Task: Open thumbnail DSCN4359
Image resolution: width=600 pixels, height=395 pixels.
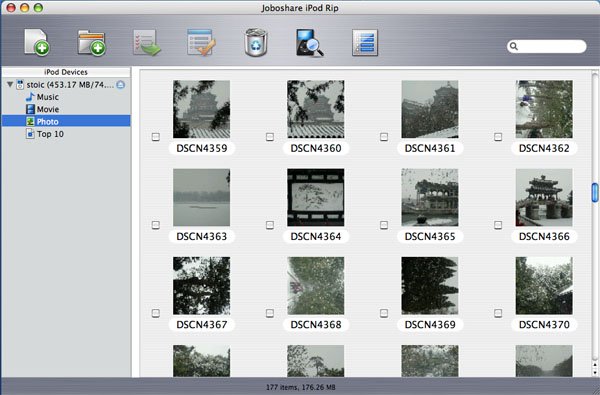Action: click(x=201, y=109)
